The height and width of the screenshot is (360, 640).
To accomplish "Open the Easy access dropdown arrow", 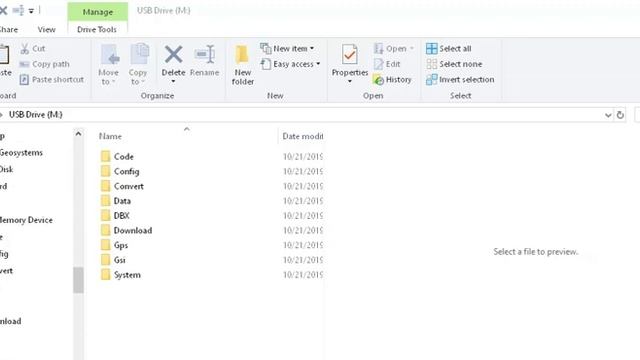I will 318,64.
